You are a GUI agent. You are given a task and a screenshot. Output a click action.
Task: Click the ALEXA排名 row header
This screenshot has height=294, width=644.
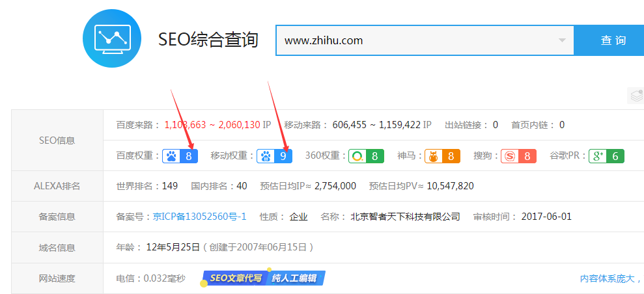coord(57,186)
